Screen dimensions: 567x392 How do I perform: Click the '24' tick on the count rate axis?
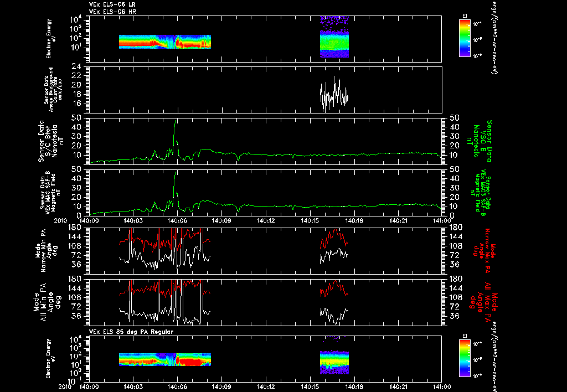(x=76, y=67)
